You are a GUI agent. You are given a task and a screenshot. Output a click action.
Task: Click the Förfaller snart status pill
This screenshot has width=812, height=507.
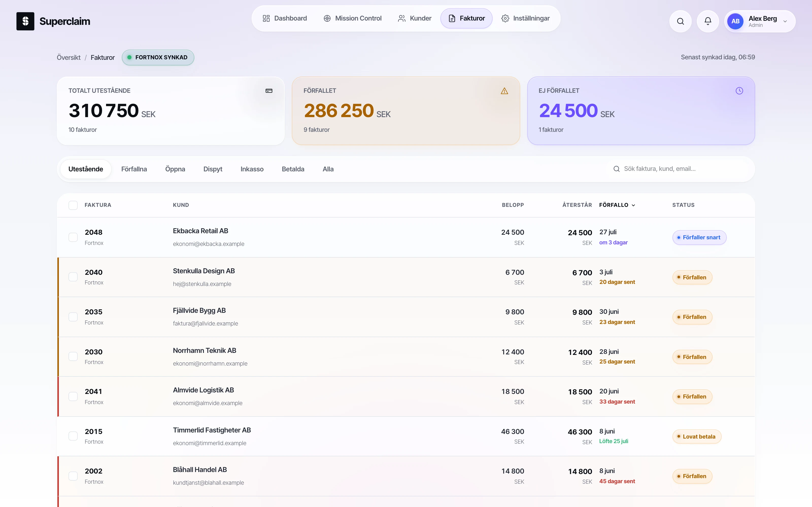pos(699,238)
